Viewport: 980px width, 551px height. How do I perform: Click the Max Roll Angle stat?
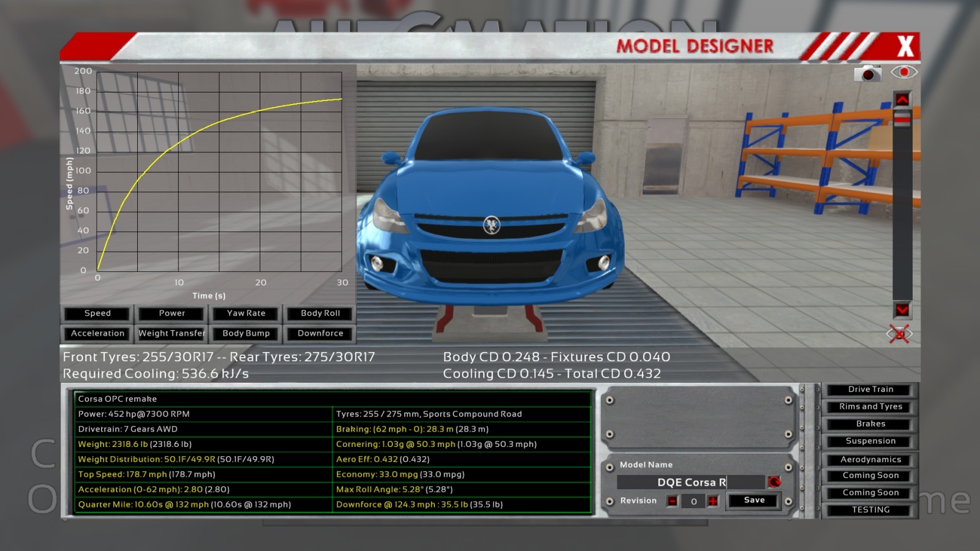(394, 490)
